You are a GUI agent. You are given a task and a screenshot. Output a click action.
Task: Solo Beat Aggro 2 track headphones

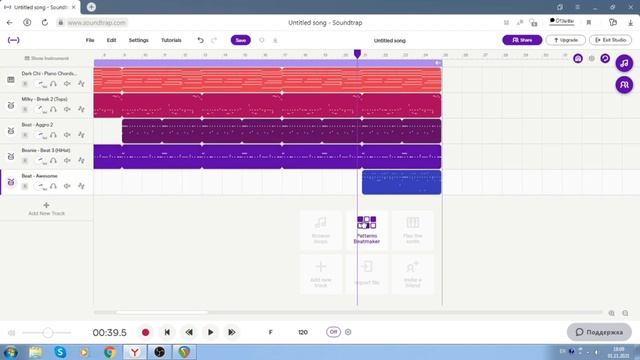tap(53, 135)
